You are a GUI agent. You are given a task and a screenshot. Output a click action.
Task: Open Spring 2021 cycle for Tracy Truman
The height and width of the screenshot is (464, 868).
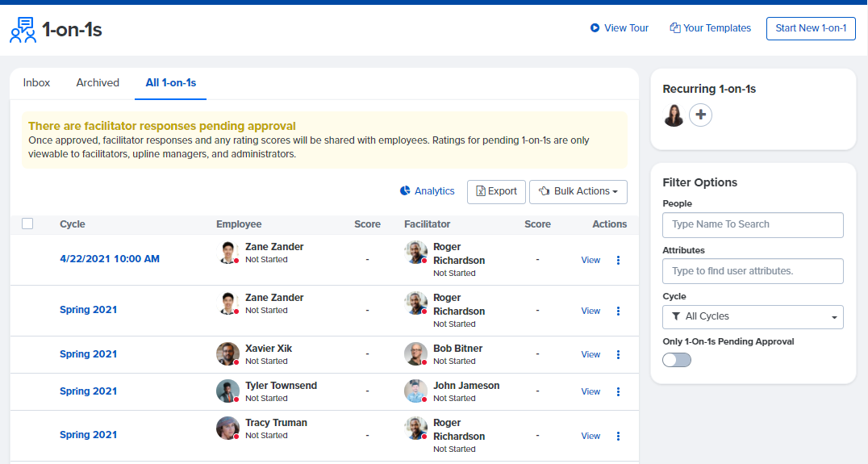(x=89, y=435)
